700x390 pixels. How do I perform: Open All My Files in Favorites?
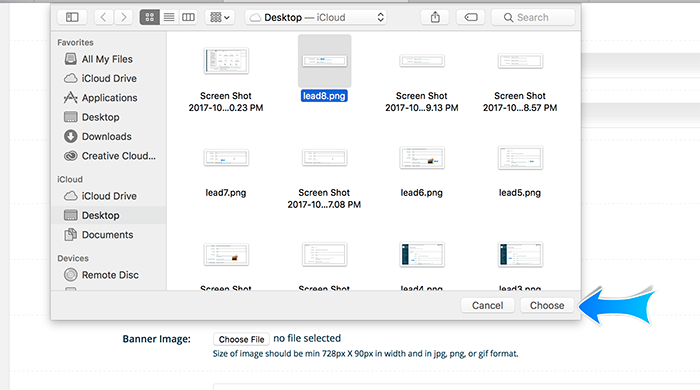pyautogui.click(x=108, y=59)
